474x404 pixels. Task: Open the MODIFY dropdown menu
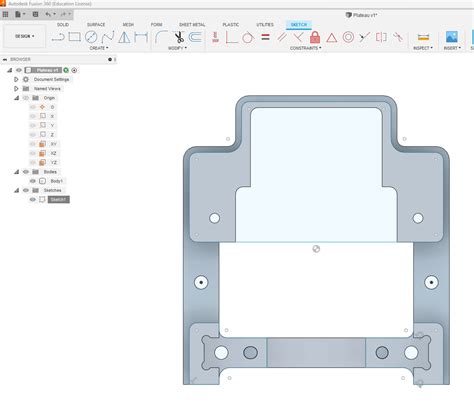click(x=177, y=48)
